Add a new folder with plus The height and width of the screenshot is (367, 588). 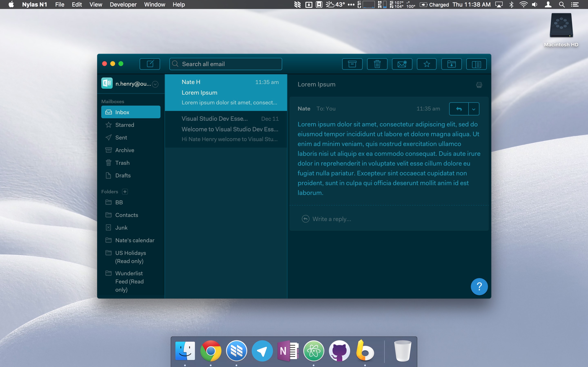click(x=125, y=191)
